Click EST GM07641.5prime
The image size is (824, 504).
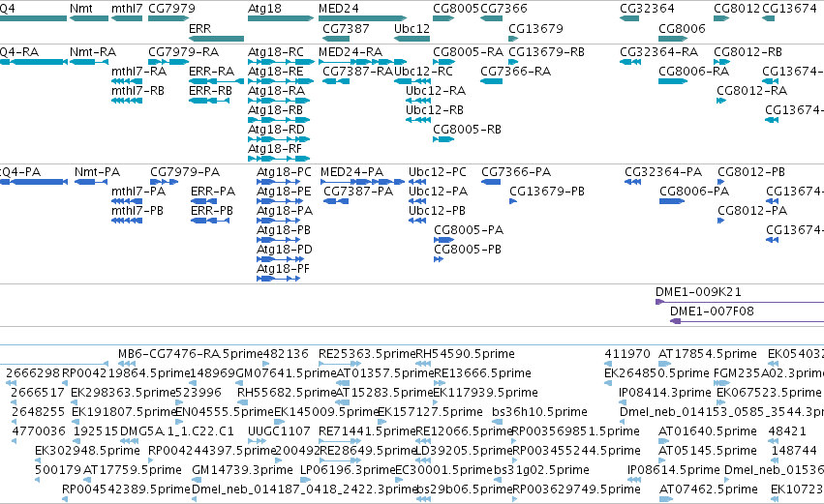click(241, 383)
